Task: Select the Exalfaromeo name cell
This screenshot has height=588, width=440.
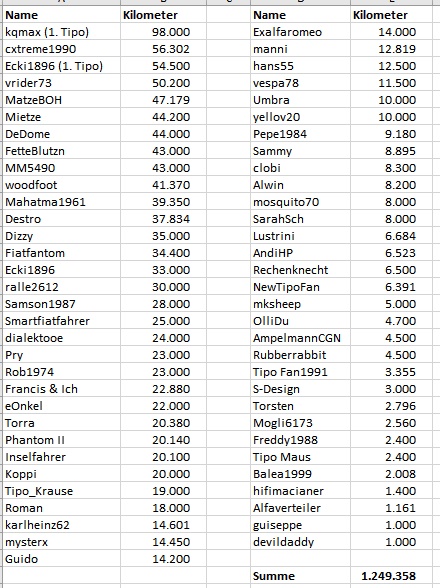Action: click(300, 32)
